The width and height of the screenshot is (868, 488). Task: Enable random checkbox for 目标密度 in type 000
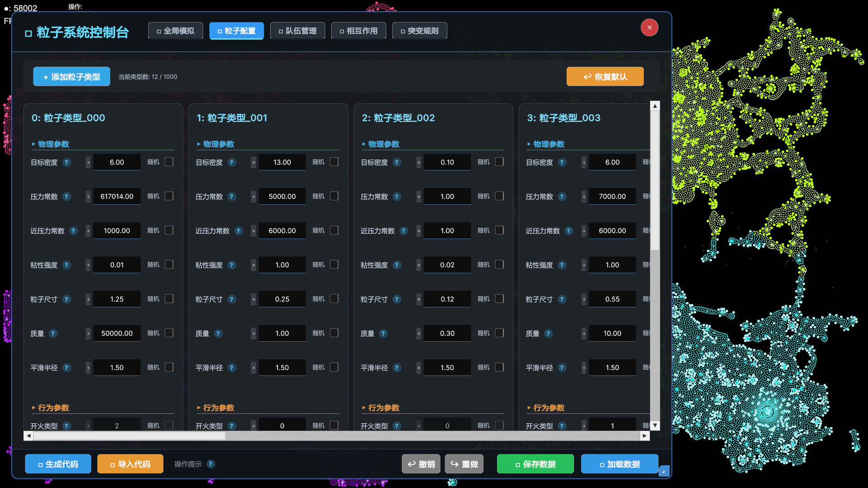tap(169, 162)
